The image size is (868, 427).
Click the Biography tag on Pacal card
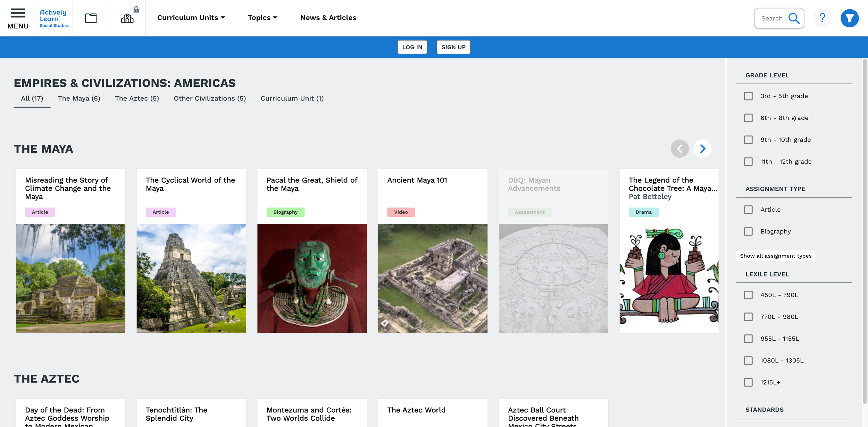tap(285, 212)
